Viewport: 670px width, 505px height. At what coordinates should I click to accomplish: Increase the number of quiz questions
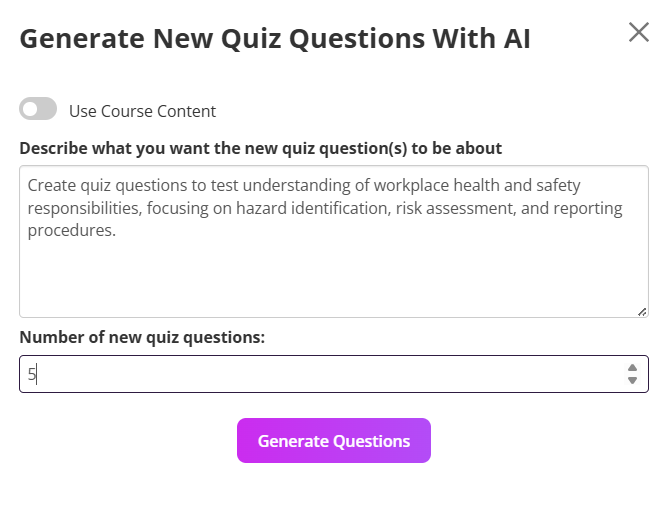632,368
